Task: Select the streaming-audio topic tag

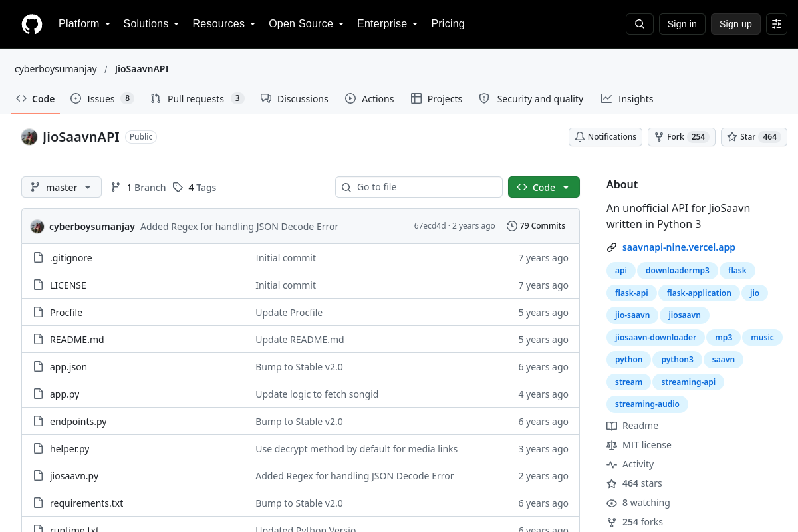Action: (x=647, y=404)
